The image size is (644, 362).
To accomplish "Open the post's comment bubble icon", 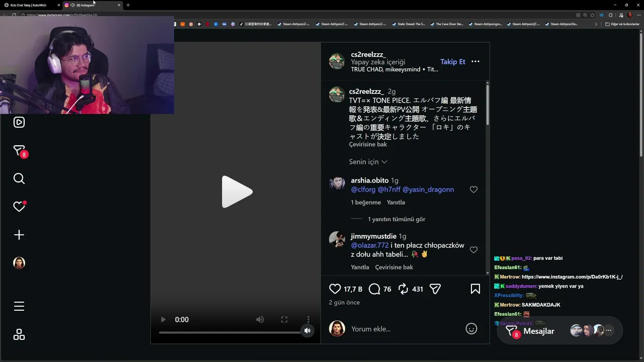I will (x=374, y=289).
